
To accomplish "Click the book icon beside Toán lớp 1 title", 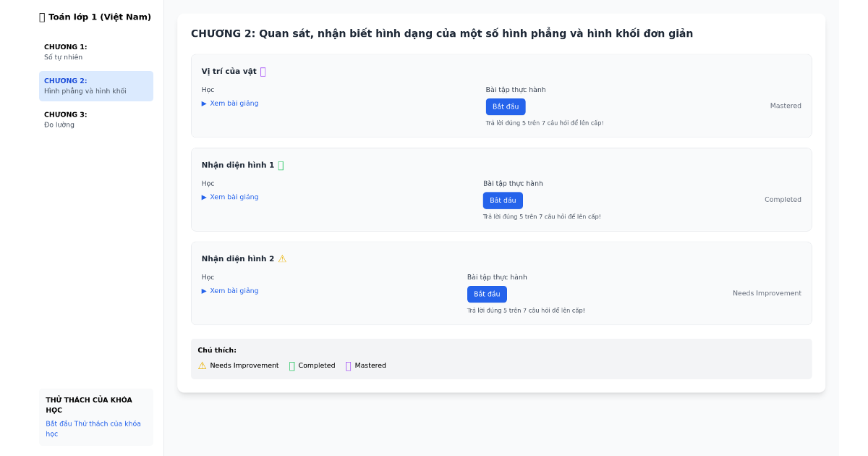I will point(41,16).
